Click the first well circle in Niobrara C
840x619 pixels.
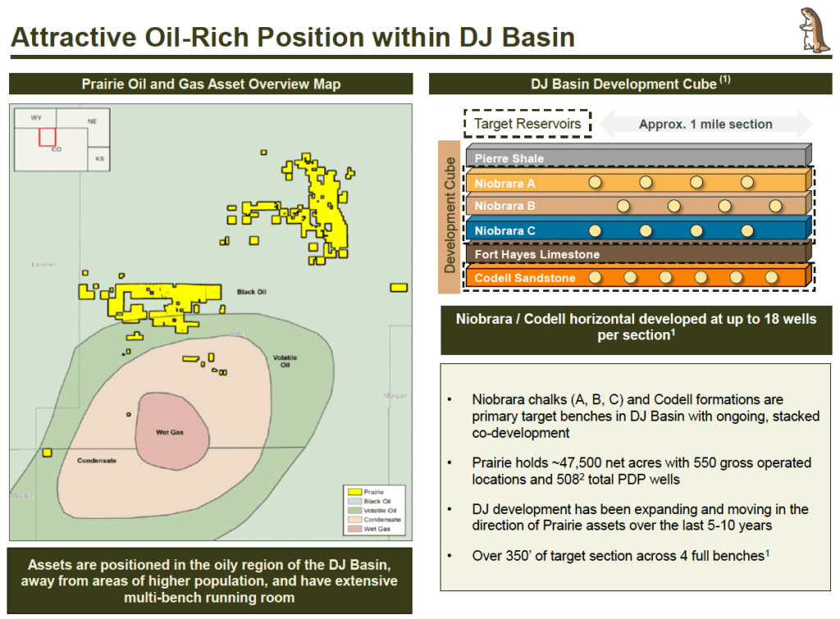(595, 230)
